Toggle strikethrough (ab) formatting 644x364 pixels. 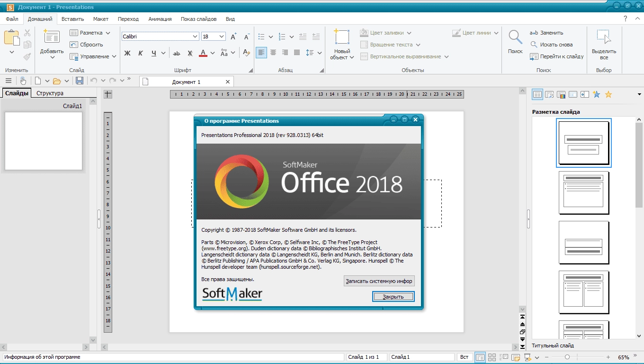point(177,53)
